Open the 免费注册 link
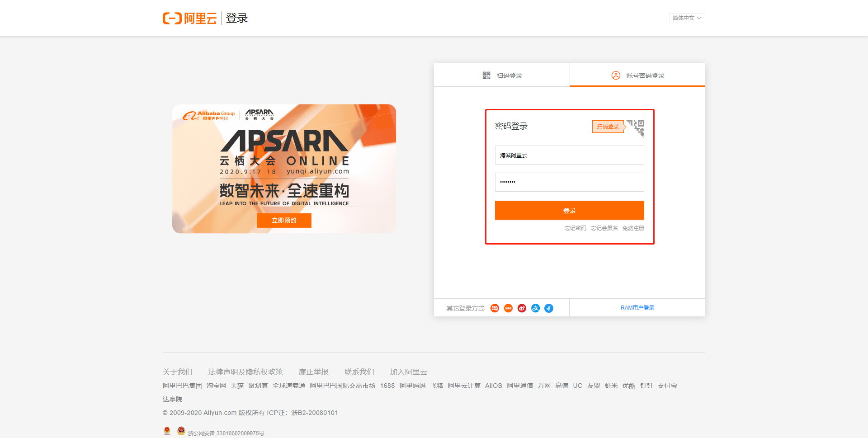 (633, 228)
